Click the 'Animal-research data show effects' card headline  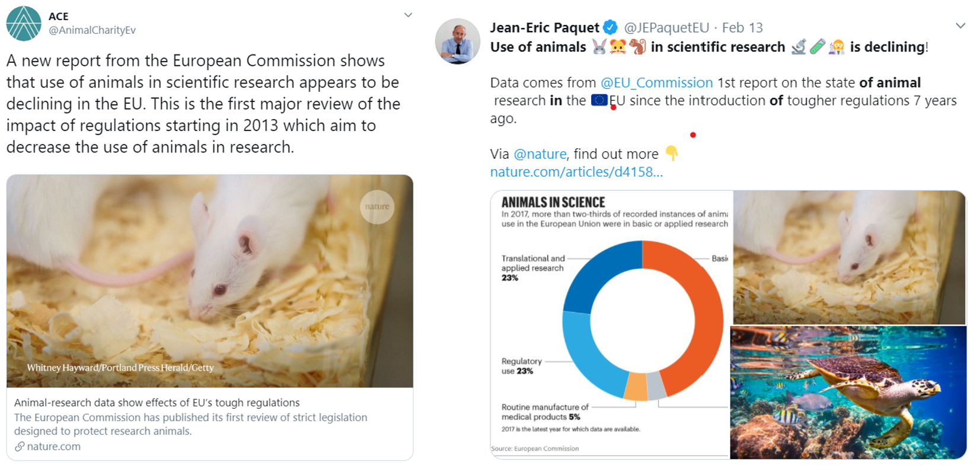(157, 403)
